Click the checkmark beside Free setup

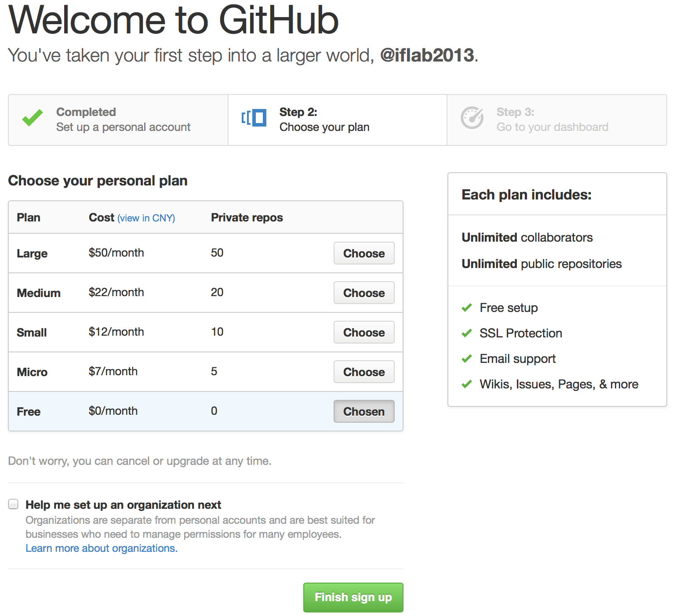coord(467,308)
